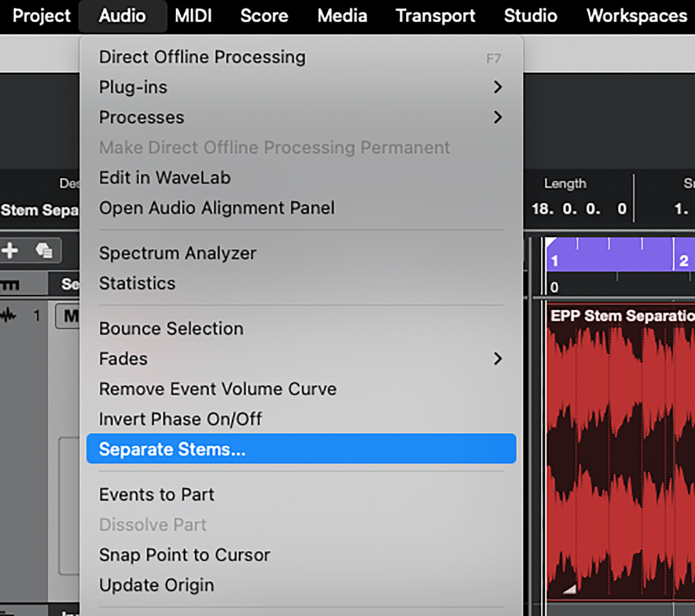Open the Media menu
Viewport: 695px width, 616px height.
[342, 16]
